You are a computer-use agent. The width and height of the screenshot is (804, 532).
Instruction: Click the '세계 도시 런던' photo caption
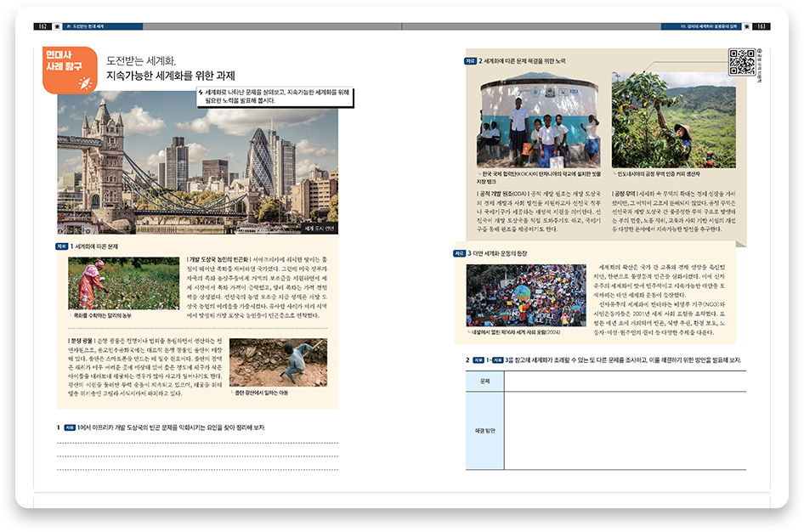[x=320, y=229]
